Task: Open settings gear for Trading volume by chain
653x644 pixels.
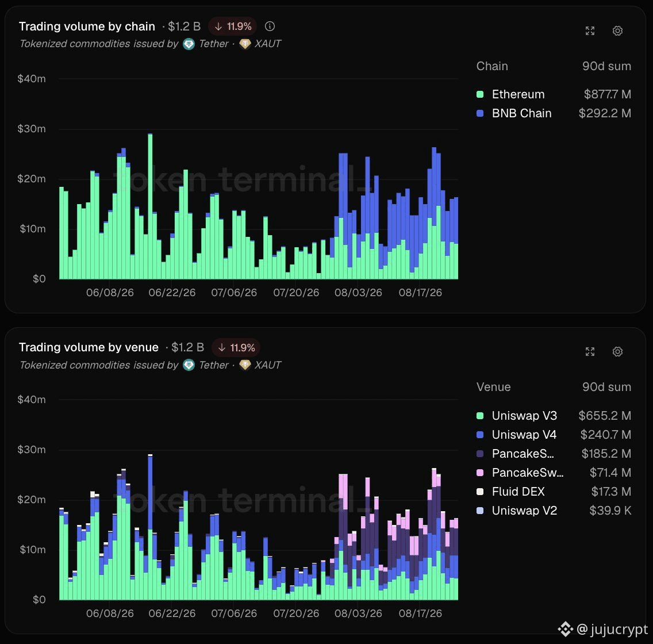Action: point(617,31)
